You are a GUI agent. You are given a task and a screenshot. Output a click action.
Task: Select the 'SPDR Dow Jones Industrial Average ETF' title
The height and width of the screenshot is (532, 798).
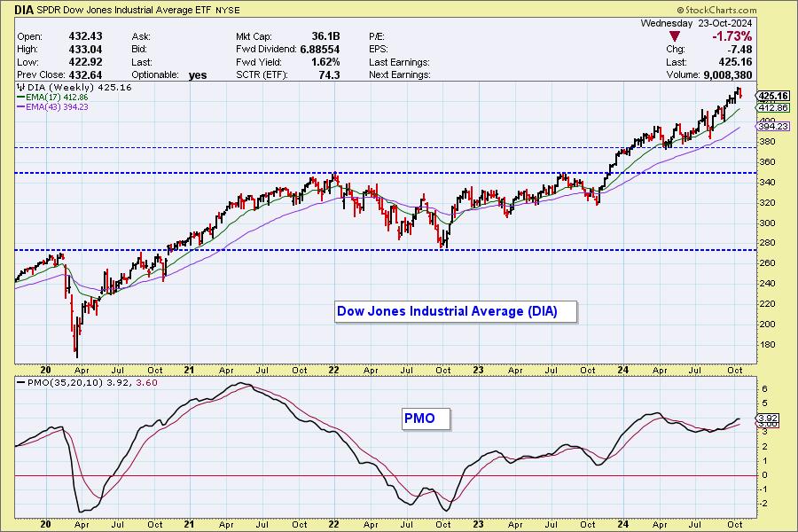click(x=125, y=10)
